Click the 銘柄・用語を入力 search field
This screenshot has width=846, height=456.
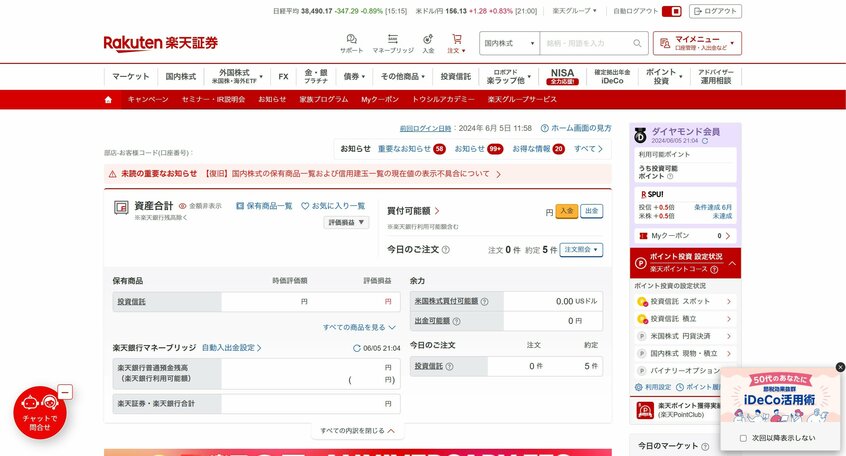coord(585,43)
